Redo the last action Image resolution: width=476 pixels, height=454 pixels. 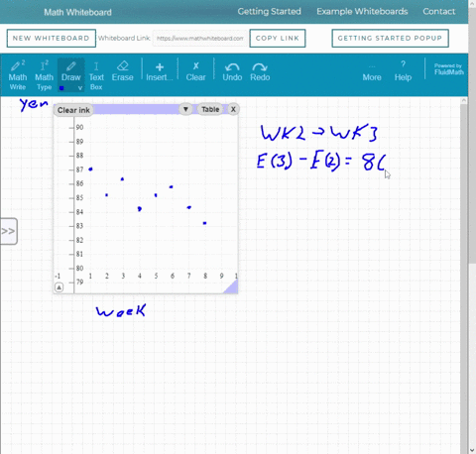(x=260, y=72)
